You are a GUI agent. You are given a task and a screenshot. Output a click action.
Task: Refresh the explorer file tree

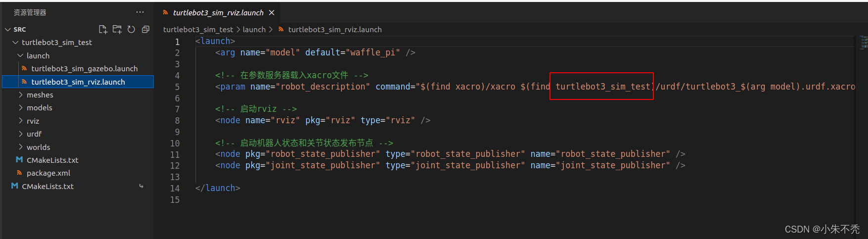pos(131,29)
